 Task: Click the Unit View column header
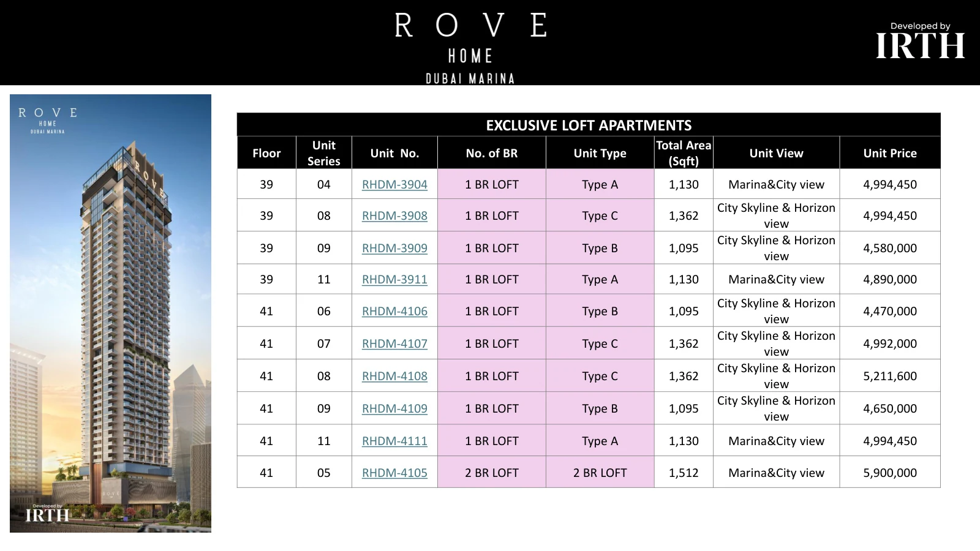[x=776, y=153]
